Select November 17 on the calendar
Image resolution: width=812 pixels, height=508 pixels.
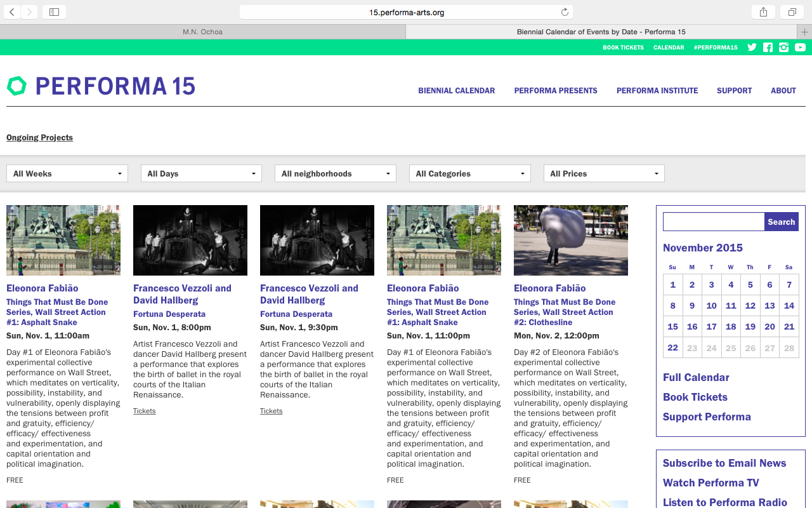(x=712, y=326)
